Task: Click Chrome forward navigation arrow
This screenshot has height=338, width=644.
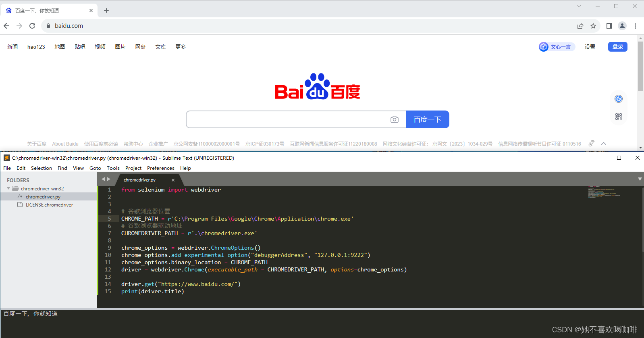Action: coord(19,26)
